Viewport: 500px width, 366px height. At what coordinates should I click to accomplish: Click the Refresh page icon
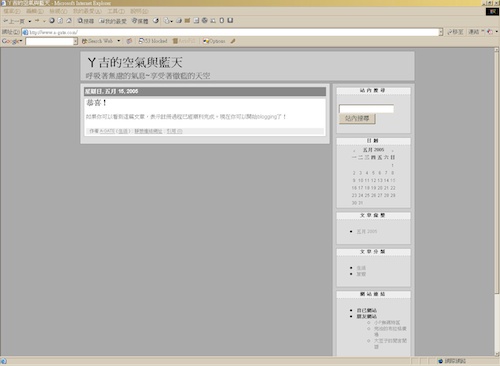point(60,21)
